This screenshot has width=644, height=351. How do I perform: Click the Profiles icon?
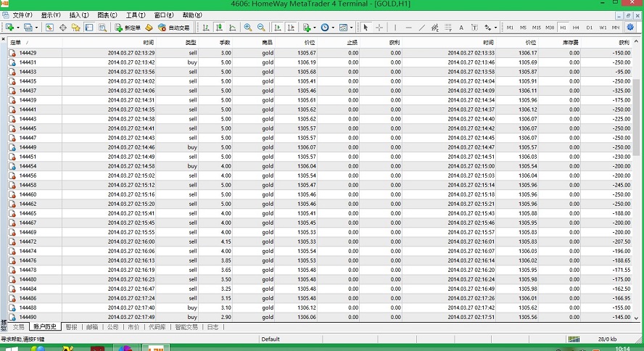[x=28, y=28]
